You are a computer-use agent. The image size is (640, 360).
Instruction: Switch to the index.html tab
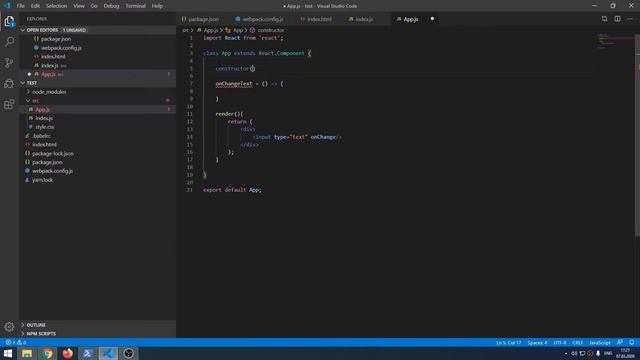[318, 19]
